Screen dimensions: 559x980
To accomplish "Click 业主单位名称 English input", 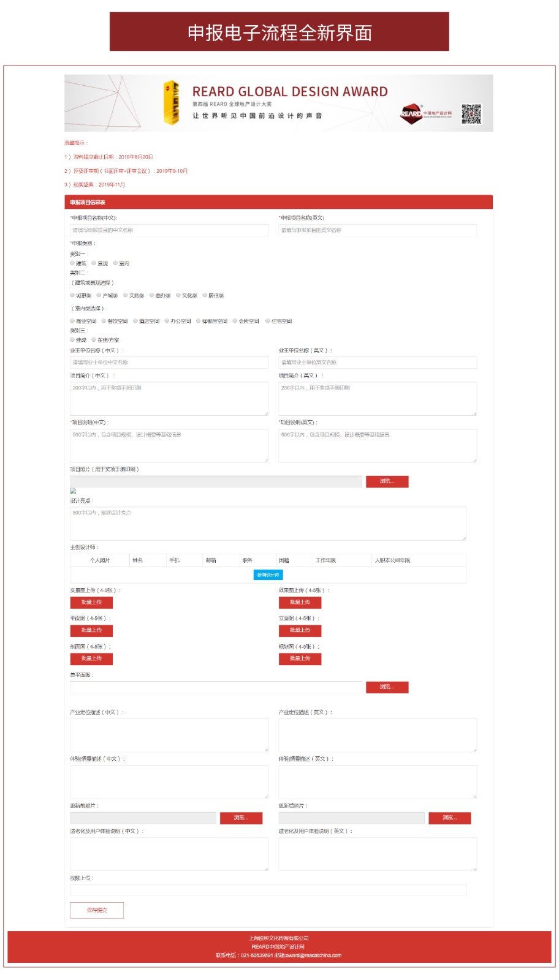I will click(378, 363).
